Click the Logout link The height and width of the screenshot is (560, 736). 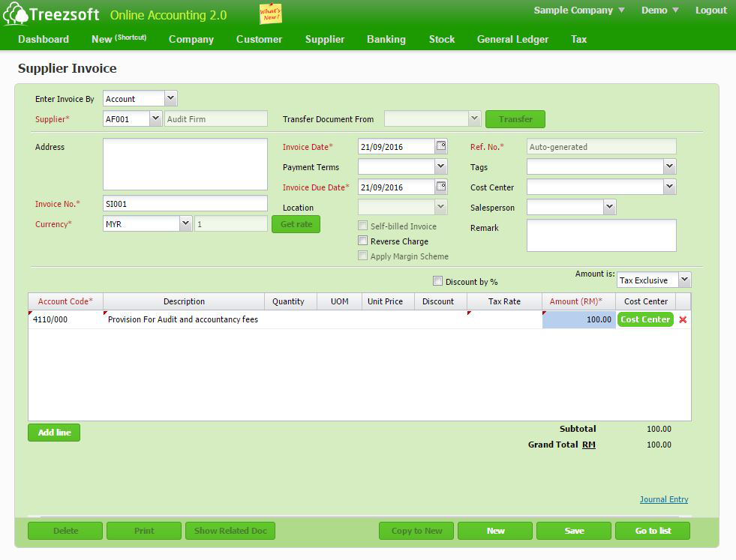710,10
